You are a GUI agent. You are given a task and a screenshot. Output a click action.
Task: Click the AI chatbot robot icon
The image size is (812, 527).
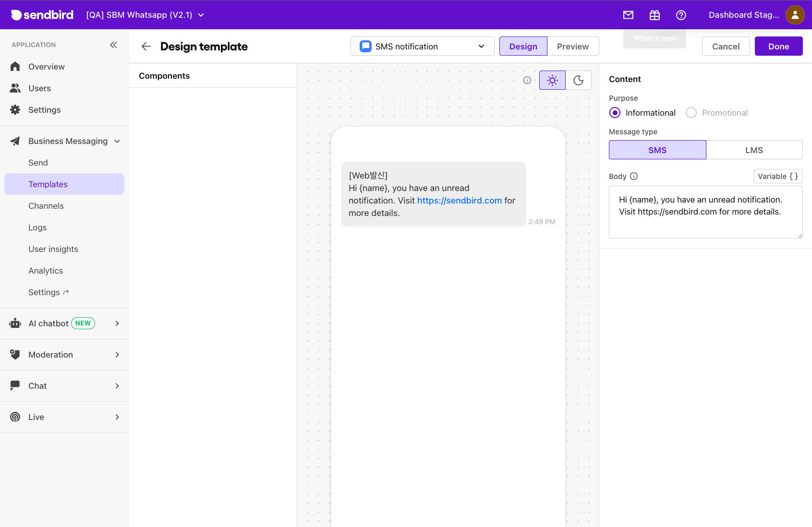pyautogui.click(x=15, y=323)
